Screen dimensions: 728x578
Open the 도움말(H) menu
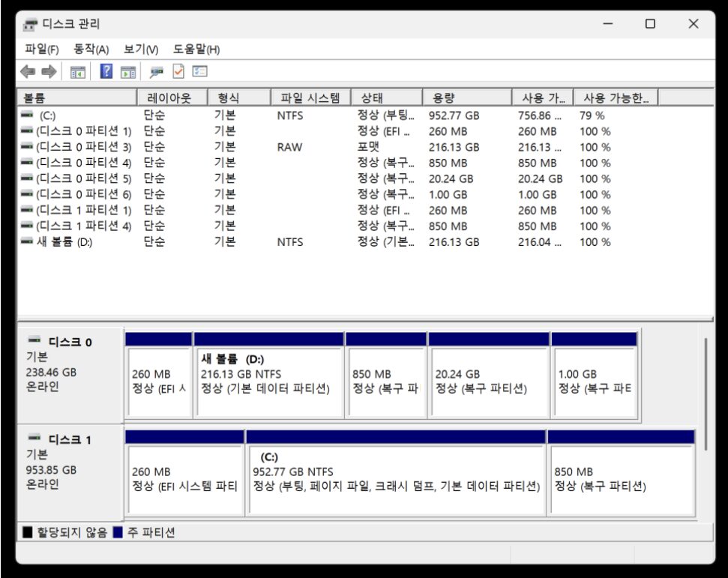196,49
